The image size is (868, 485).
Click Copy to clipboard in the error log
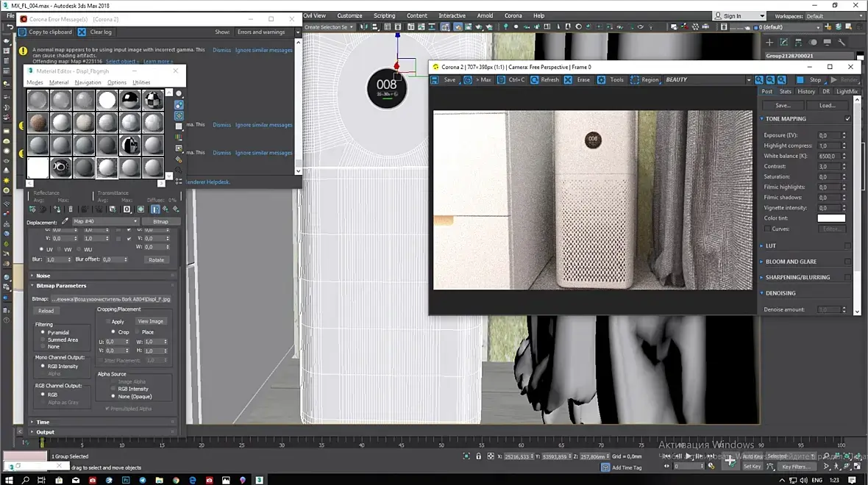tap(46, 32)
